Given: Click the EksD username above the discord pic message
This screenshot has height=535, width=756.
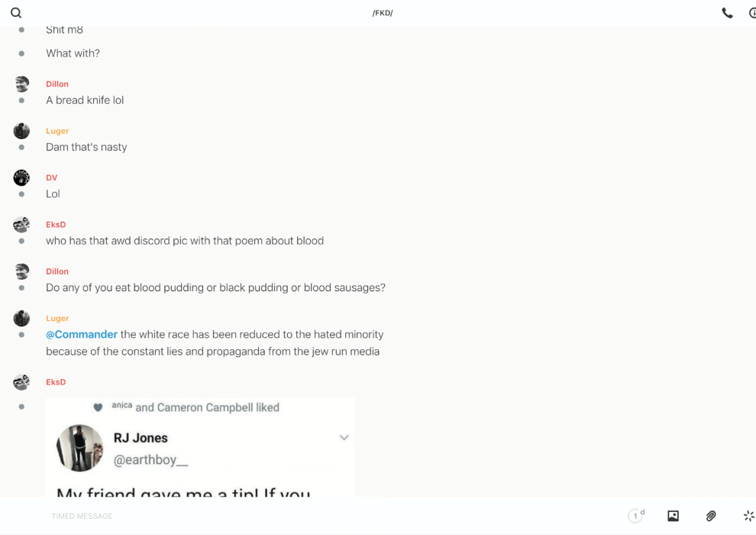Looking at the screenshot, I should (x=56, y=225).
